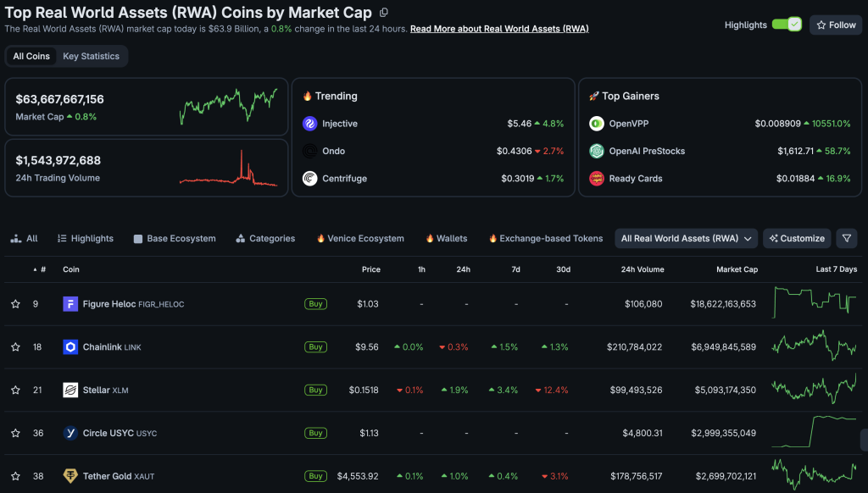Open the Stellar 7-day chart

(x=814, y=389)
